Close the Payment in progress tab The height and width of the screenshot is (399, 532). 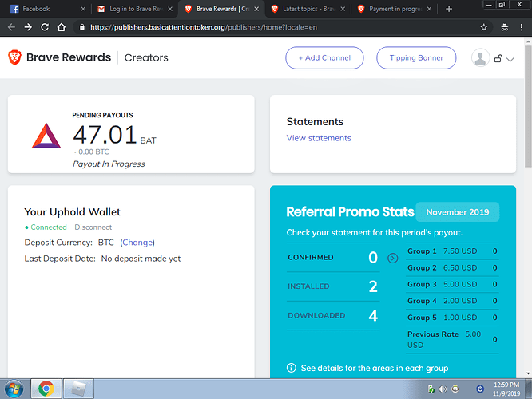pyautogui.click(x=429, y=9)
